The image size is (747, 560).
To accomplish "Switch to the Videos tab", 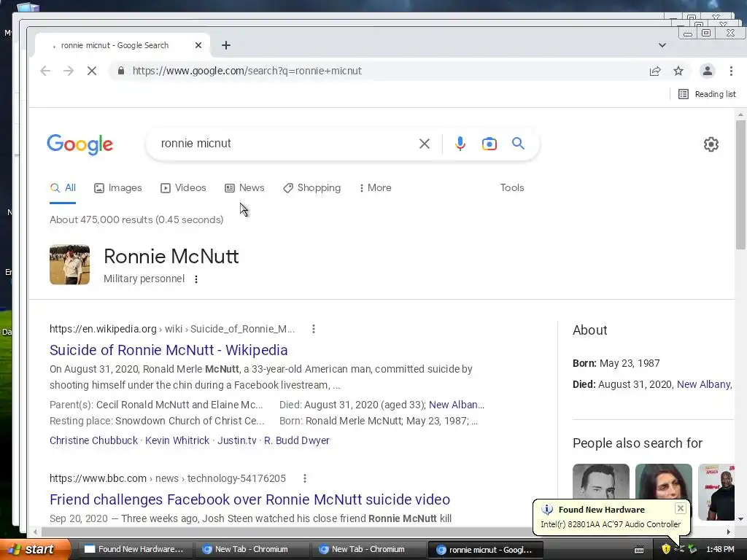I will [183, 188].
